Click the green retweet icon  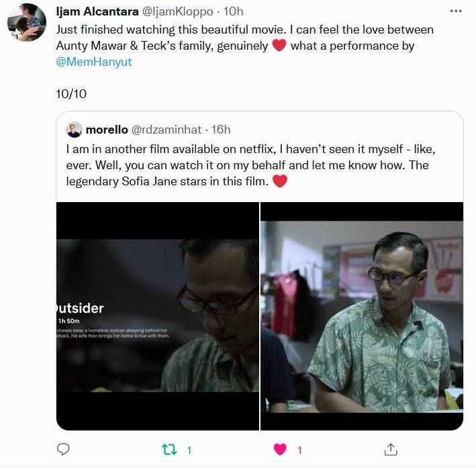[x=171, y=449]
